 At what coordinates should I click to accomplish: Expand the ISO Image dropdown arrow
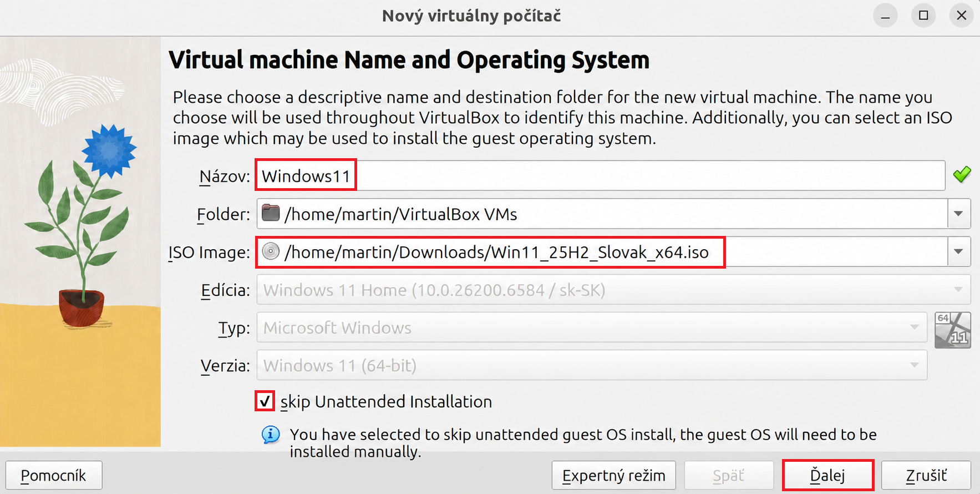point(959,252)
